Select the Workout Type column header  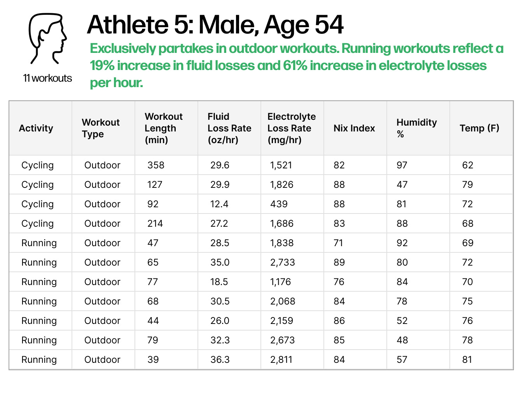tap(101, 128)
